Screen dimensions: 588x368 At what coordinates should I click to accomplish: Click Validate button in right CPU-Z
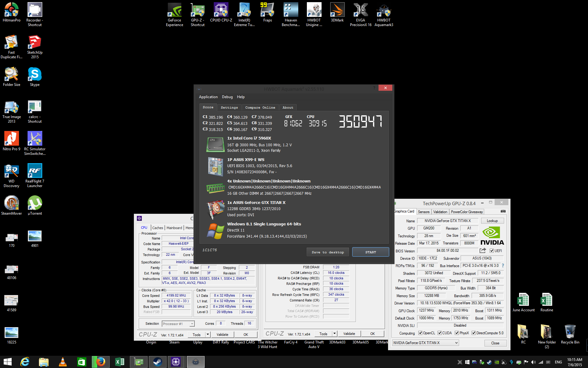[x=349, y=334]
